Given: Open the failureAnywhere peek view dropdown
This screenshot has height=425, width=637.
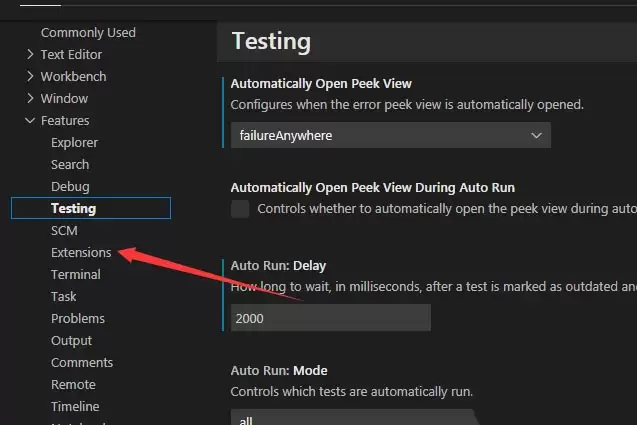Looking at the screenshot, I should tap(390, 135).
